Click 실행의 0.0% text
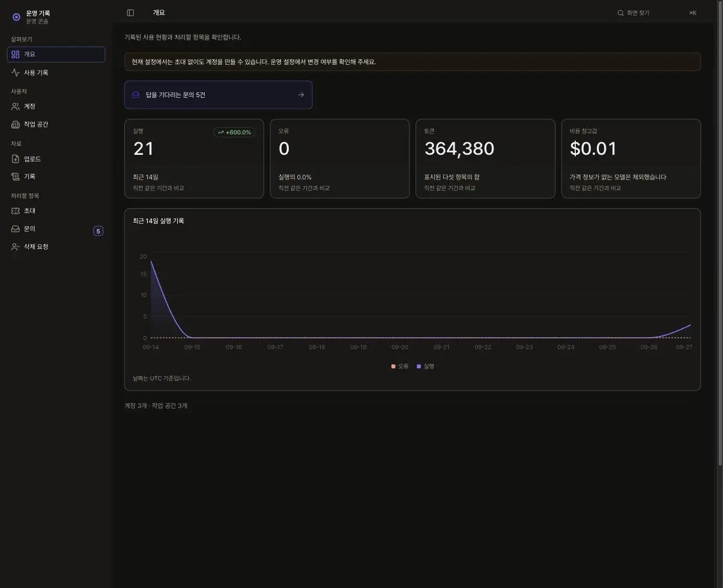This screenshot has width=723, height=588. tap(295, 177)
